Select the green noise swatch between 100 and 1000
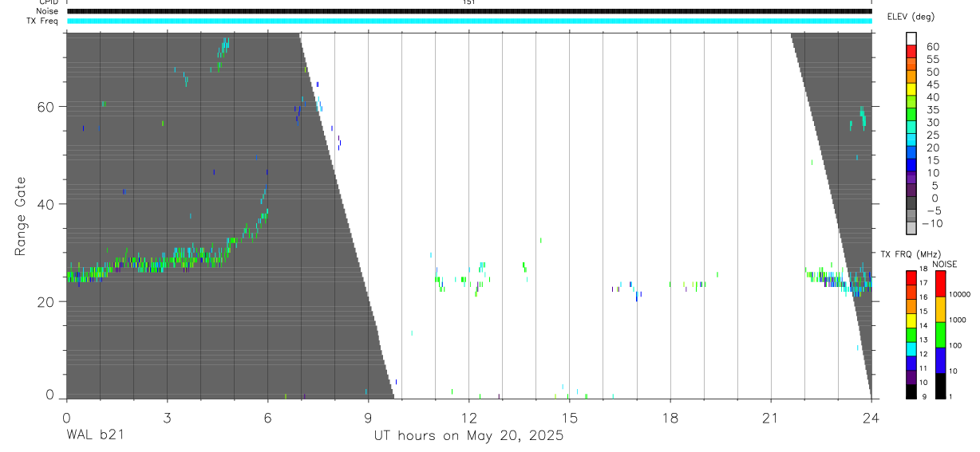The image size is (980, 452). 940,334
